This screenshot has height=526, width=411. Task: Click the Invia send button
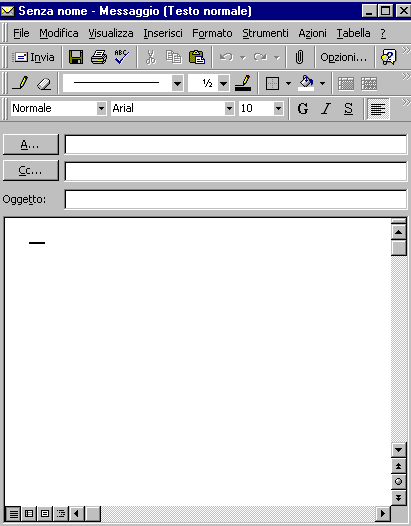pos(34,57)
